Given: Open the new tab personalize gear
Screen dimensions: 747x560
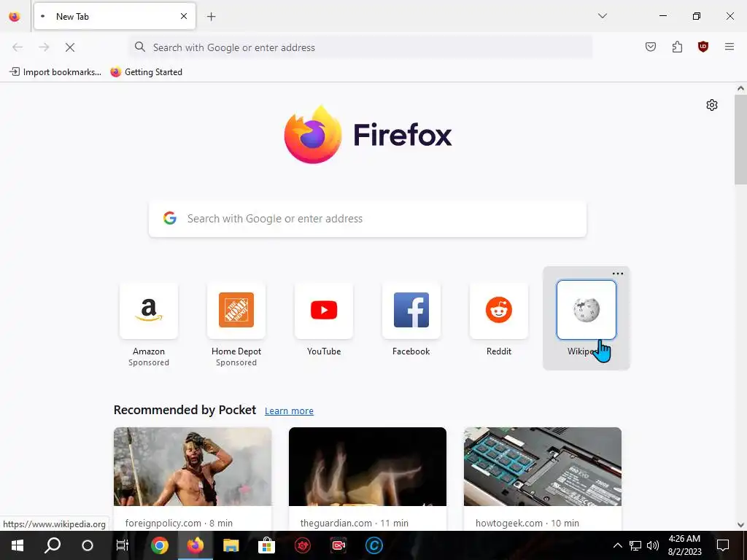Looking at the screenshot, I should pyautogui.click(x=712, y=105).
